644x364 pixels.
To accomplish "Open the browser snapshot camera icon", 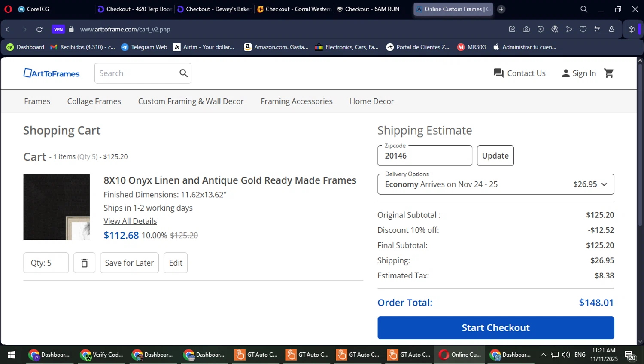I will pyautogui.click(x=526, y=29).
